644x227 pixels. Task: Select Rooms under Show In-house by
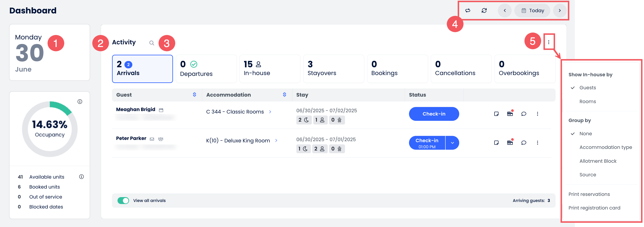coord(587,101)
